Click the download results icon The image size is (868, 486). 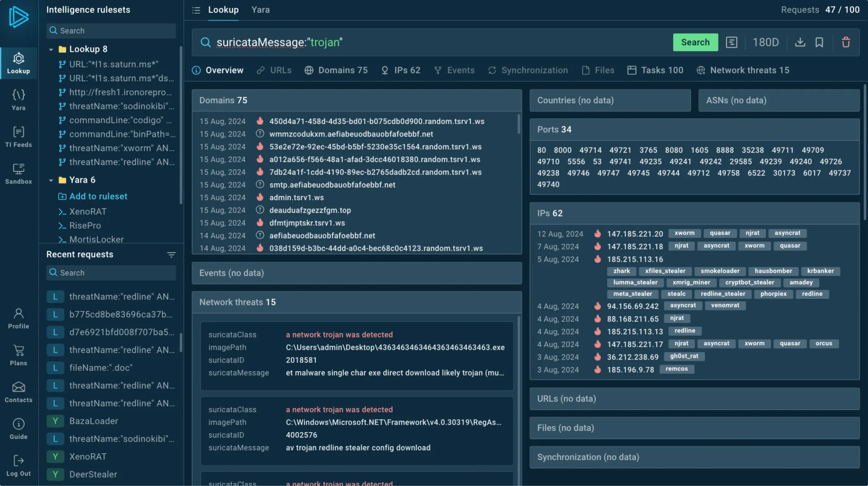click(800, 42)
